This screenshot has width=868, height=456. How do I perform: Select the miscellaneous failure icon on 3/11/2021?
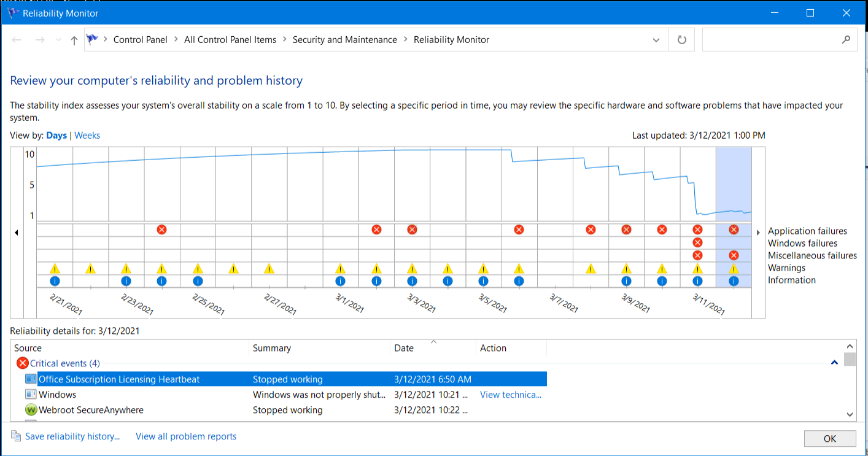(x=697, y=255)
